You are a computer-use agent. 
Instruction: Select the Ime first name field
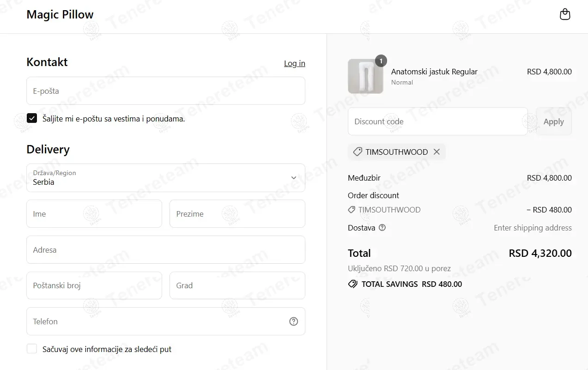point(94,214)
